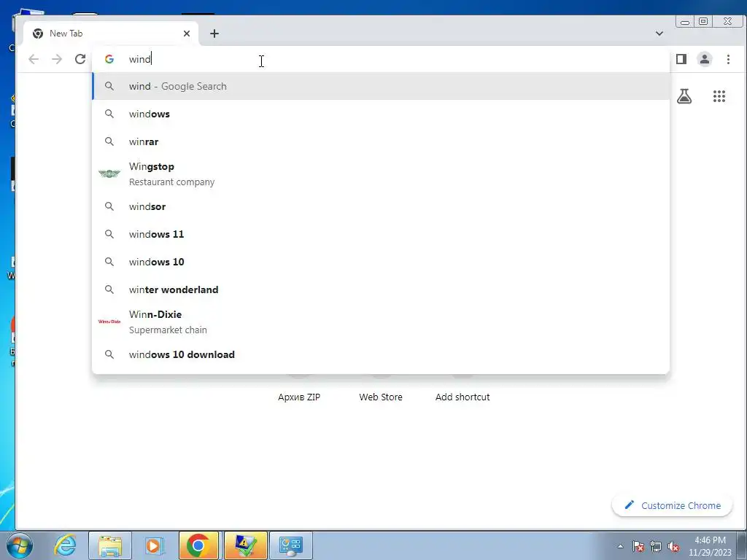Select the 'windows 11' suggestion
The height and width of the screenshot is (560, 747).
pos(381,234)
